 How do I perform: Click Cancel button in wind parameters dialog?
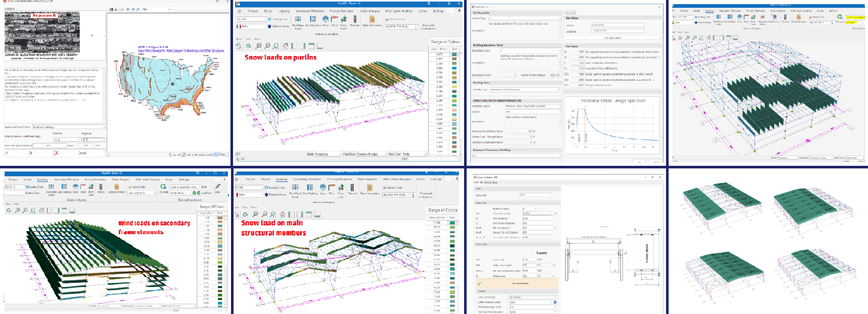pyautogui.click(x=80, y=153)
